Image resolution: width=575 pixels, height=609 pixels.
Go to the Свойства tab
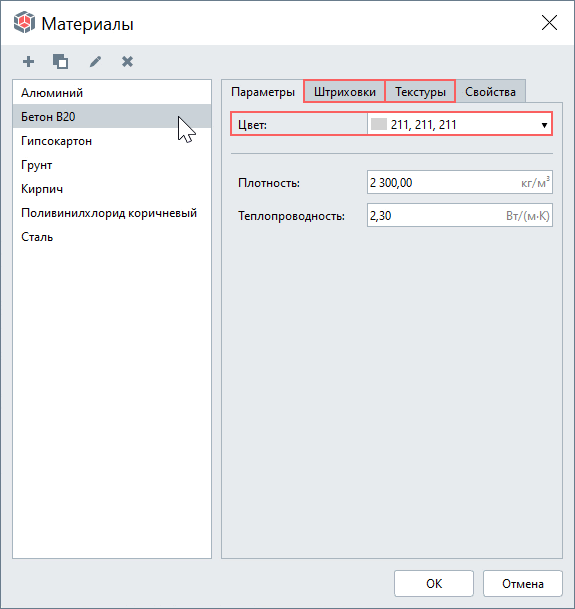pos(490,92)
